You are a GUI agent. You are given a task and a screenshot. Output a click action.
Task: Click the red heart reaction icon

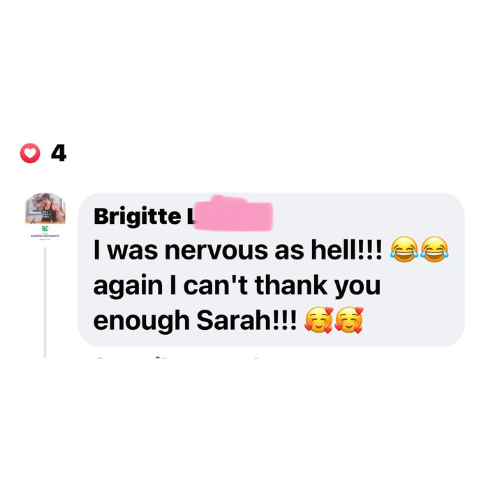30,153
